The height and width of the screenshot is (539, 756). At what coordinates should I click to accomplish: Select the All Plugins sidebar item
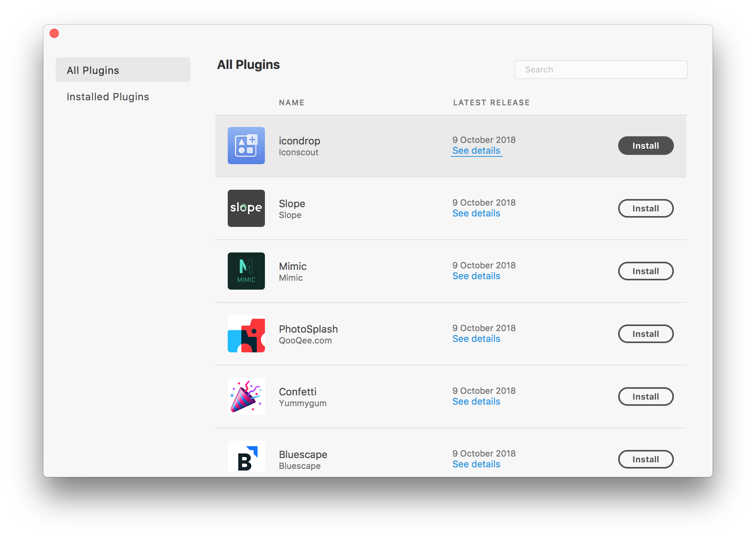click(x=123, y=69)
